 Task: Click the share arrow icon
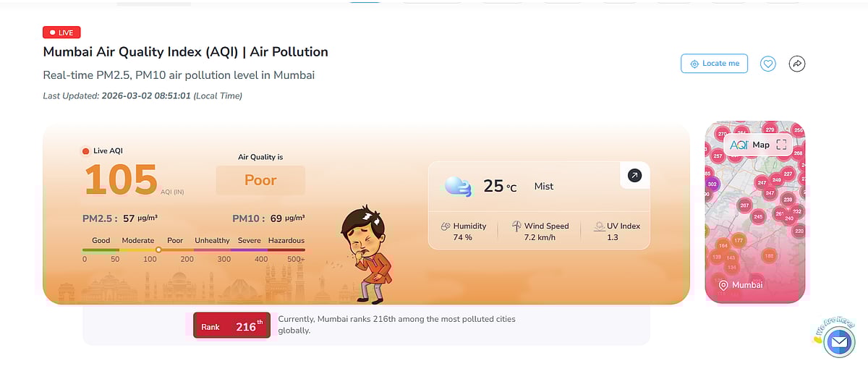[796, 64]
